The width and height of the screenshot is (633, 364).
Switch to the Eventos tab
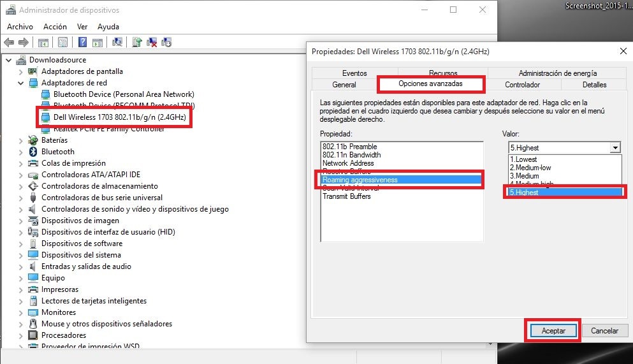(x=354, y=73)
